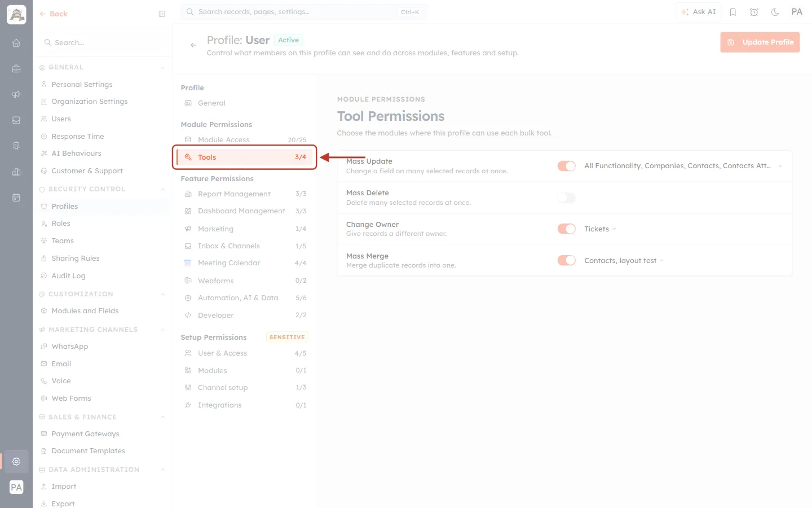Turn off the Change Owner toggle
This screenshot has width=812, height=508.
coord(566,229)
